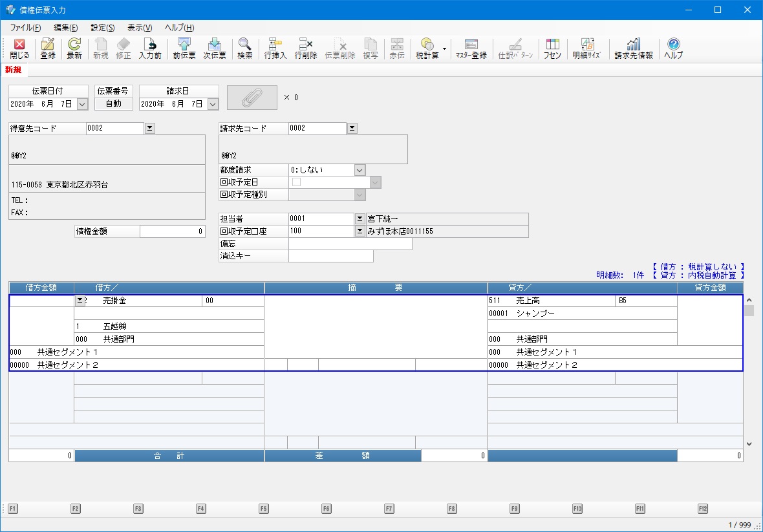Open the 検索 search tool
This screenshot has height=532, width=763.
pyautogui.click(x=245, y=48)
